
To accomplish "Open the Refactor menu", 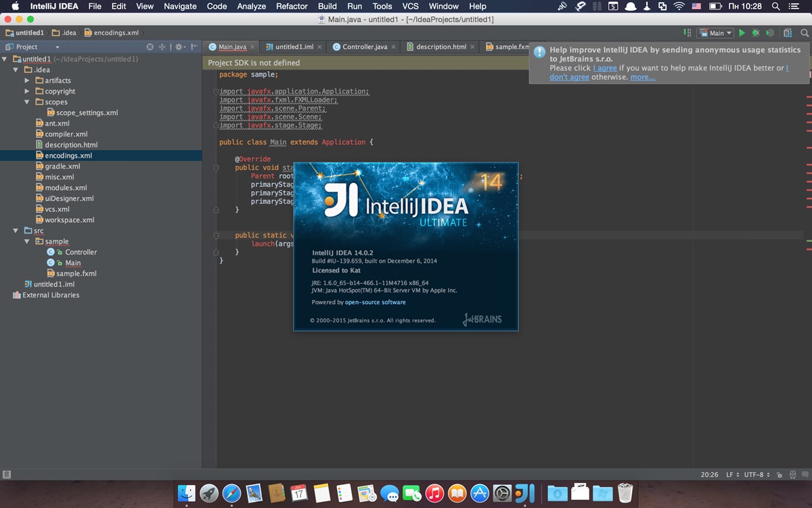I will point(292,6).
